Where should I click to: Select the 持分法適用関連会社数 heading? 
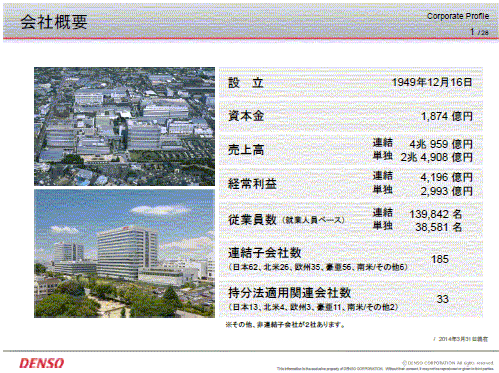(289, 293)
